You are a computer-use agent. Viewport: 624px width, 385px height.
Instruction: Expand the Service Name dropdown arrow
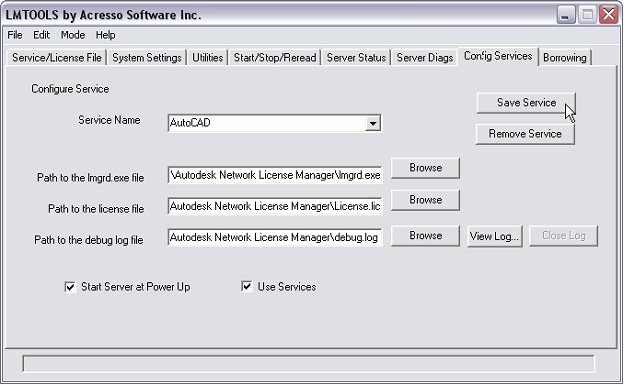[x=373, y=123]
